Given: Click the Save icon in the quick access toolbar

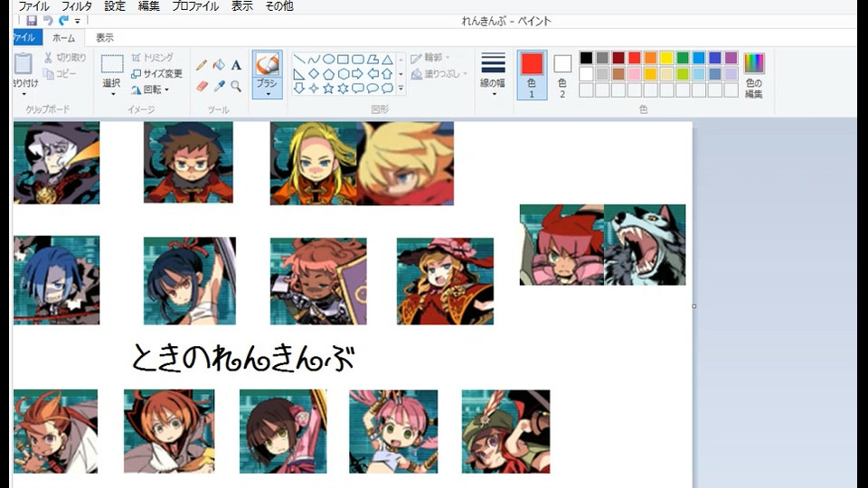Looking at the screenshot, I should coord(32,21).
